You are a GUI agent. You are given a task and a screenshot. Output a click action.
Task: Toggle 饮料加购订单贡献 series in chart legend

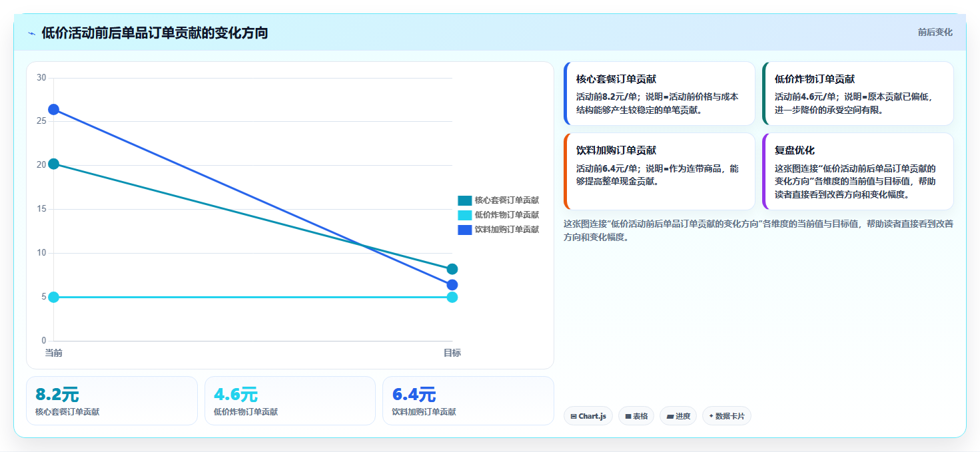tap(498, 230)
